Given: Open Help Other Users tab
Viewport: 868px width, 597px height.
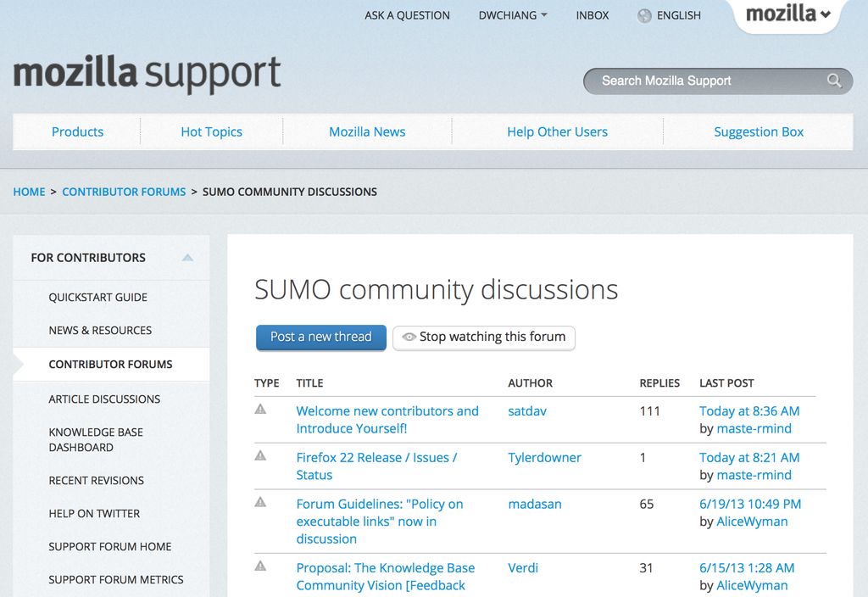Looking at the screenshot, I should 558,131.
